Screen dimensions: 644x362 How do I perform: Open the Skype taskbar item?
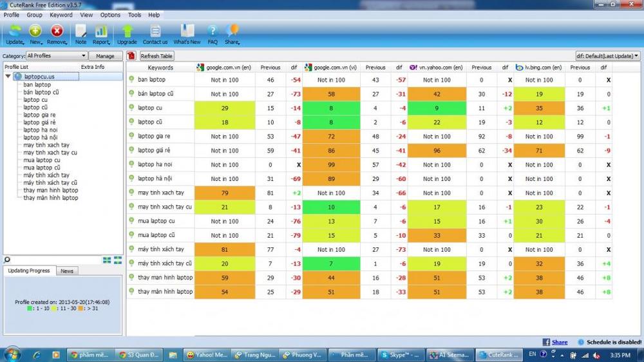tap(400, 355)
